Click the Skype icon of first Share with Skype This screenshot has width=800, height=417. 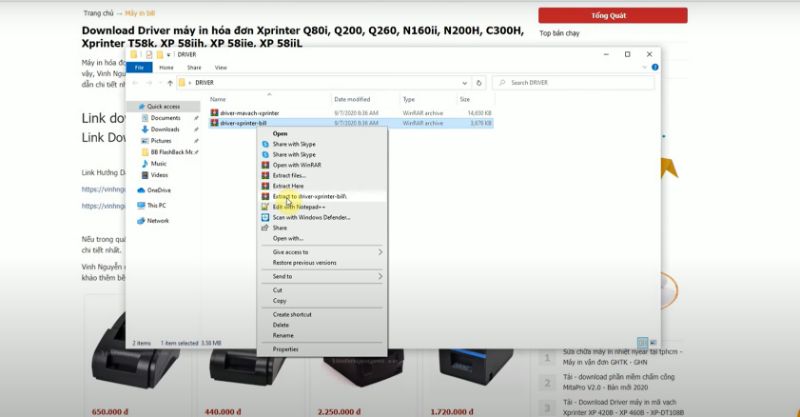[265, 144]
